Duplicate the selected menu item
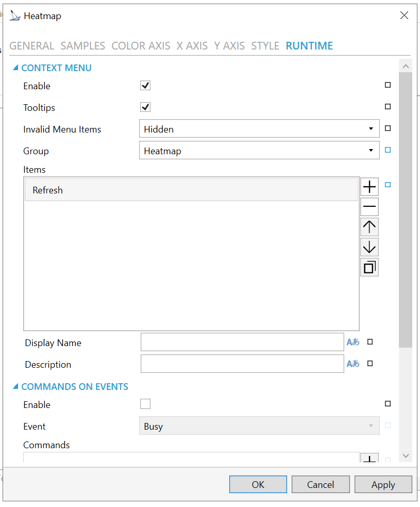The width and height of the screenshot is (420, 507). click(x=369, y=267)
